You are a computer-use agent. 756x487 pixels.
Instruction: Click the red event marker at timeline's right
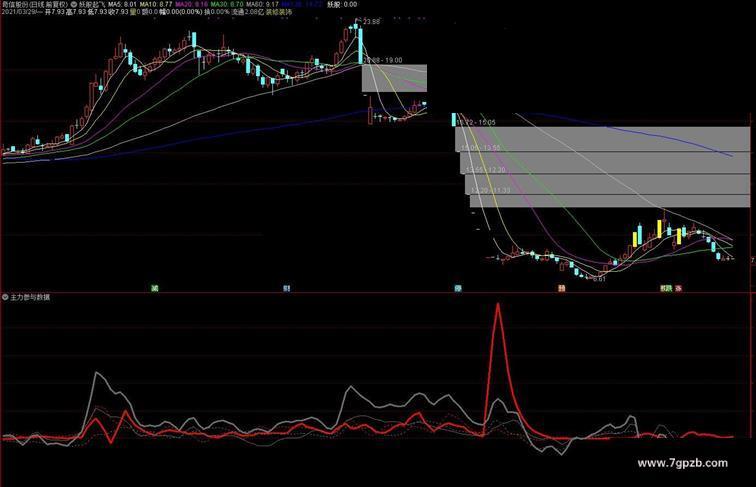(678, 288)
